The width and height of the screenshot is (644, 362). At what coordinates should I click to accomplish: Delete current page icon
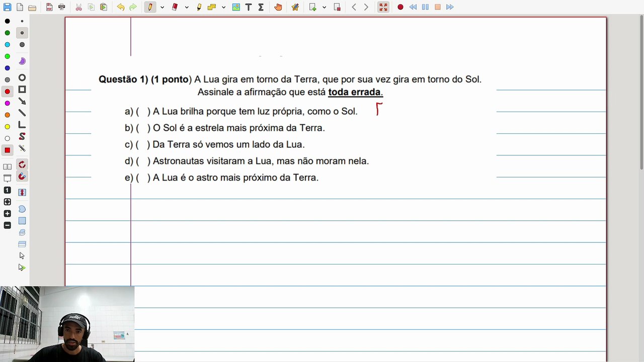337,7
